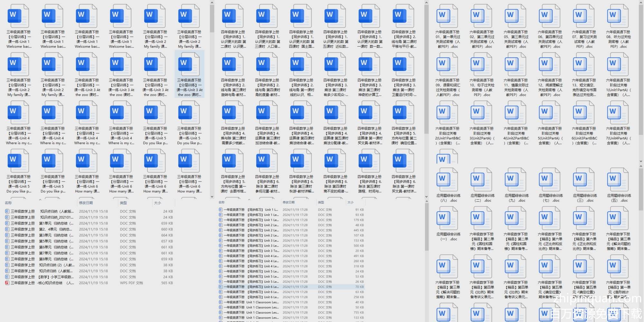Image resolution: width=644 pixels, height=322 pixels.
Task: Open 三年级数学上册 第1单元 归纳总结 list entry
Action: click(x=42, y=223)
